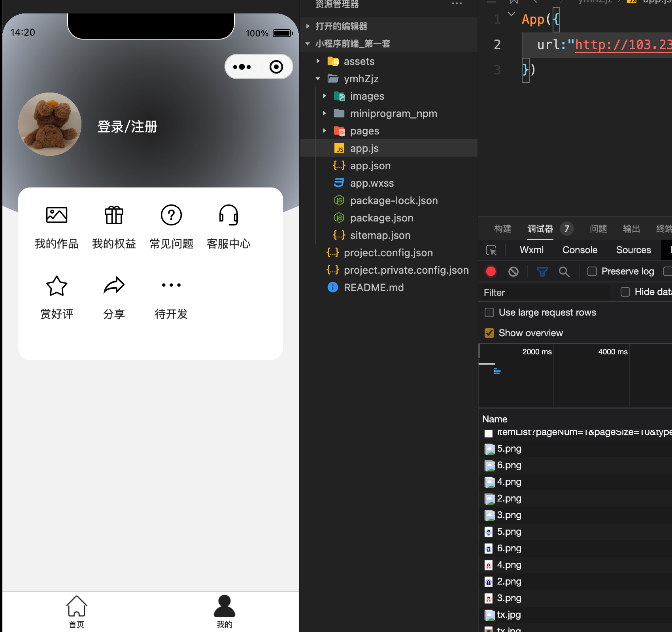Click the network Filter input field
This screenshot has width=672, height=632.
coord(545,292)
